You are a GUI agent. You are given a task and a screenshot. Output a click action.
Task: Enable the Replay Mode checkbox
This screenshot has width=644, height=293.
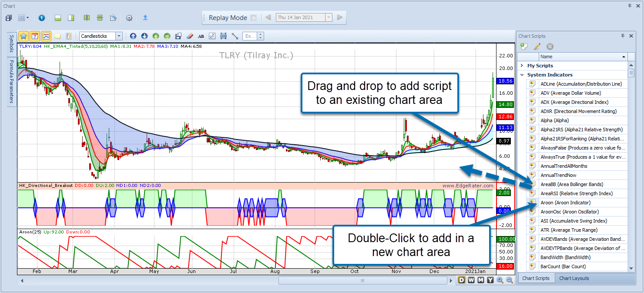click(x=254, y=18)
